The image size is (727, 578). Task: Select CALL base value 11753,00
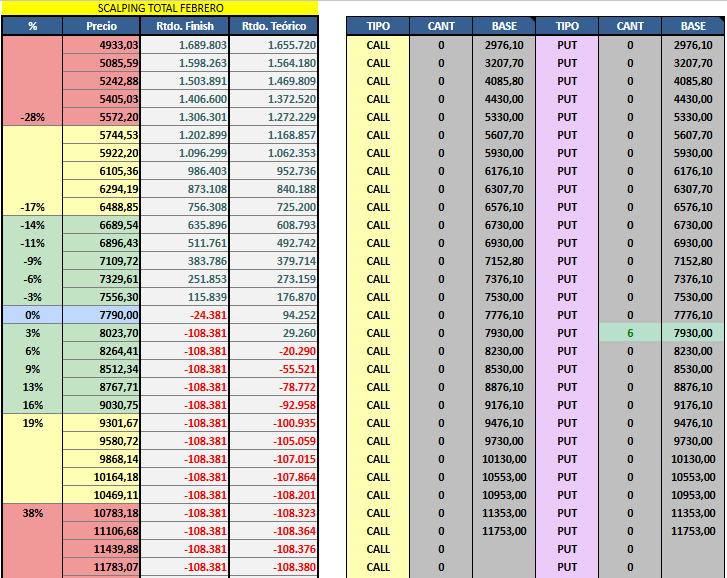[x=504, y=531]
